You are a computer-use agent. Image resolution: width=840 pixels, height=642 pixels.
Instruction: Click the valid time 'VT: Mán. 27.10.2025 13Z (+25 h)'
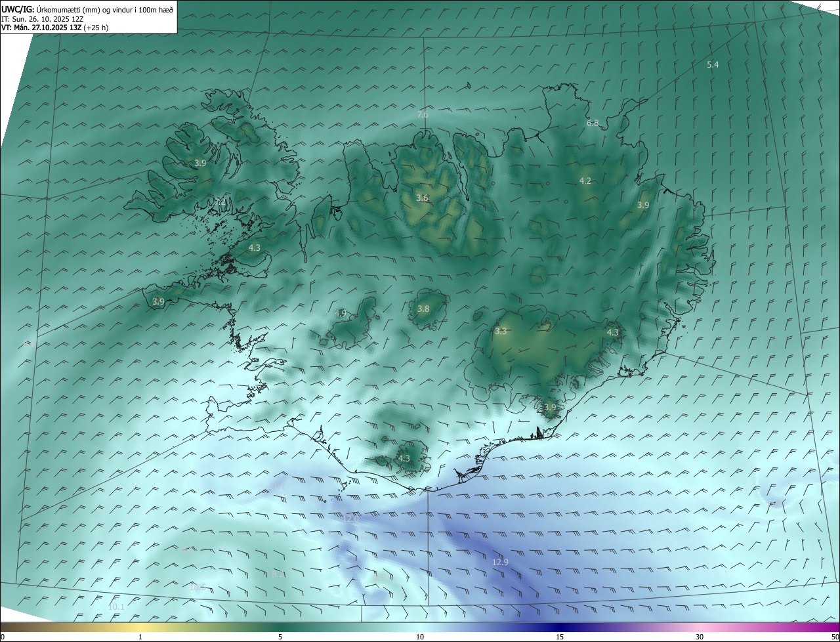pyautogui.click(x=54, y=28)
